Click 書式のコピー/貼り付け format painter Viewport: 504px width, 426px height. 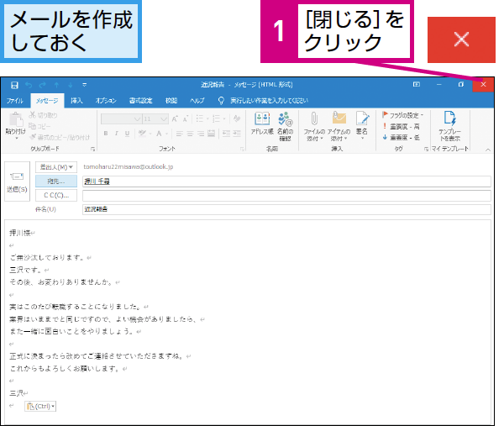point(60,137)
